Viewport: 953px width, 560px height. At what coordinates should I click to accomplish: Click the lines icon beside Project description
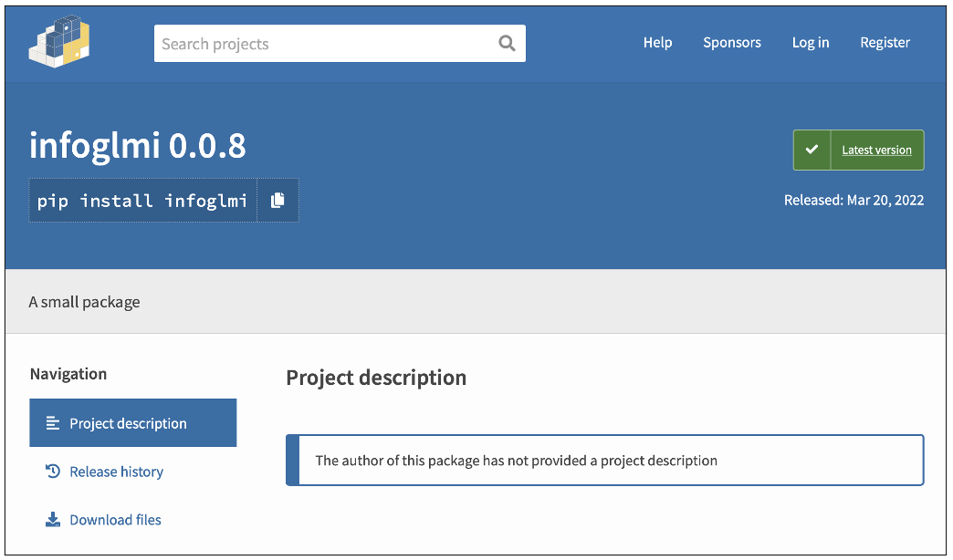(x=53, y=423)
